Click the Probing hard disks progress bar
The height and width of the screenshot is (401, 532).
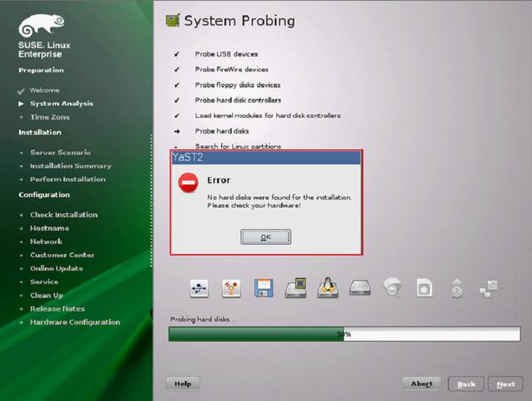344,335
